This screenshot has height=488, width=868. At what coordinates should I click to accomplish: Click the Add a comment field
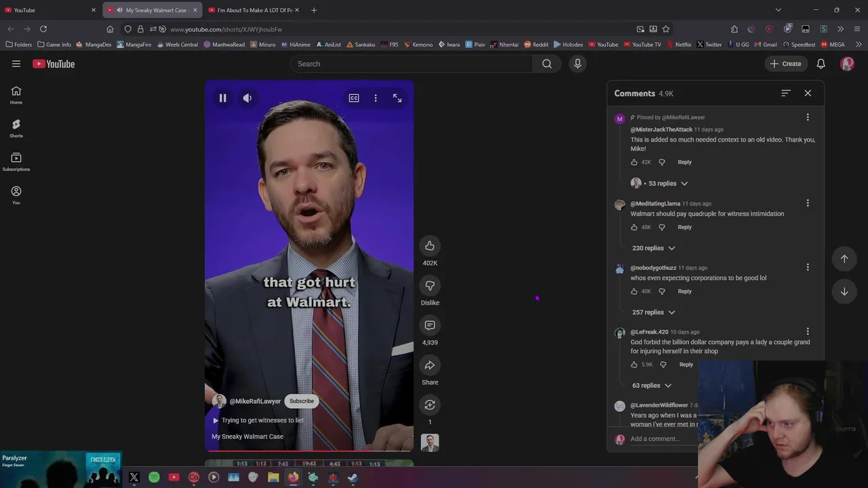663,439
